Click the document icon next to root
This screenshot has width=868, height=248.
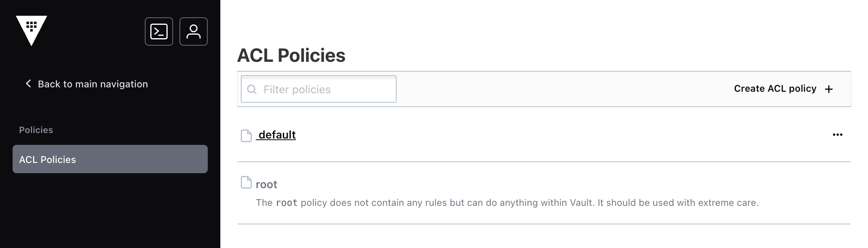coord(246,182)
